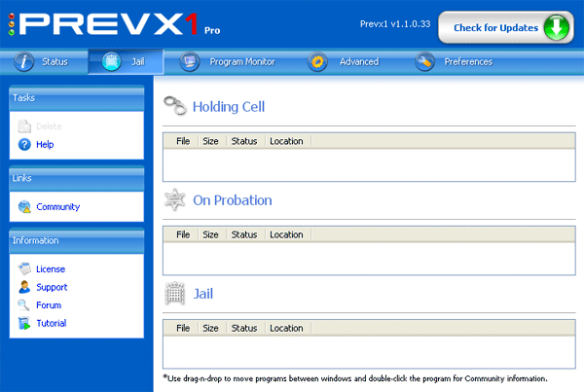Click the Support person icon
584x392 pixels.
pos(24,287)
